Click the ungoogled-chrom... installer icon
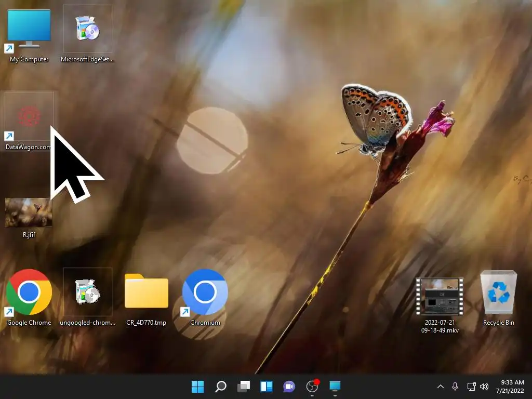 tap(87, 292)
